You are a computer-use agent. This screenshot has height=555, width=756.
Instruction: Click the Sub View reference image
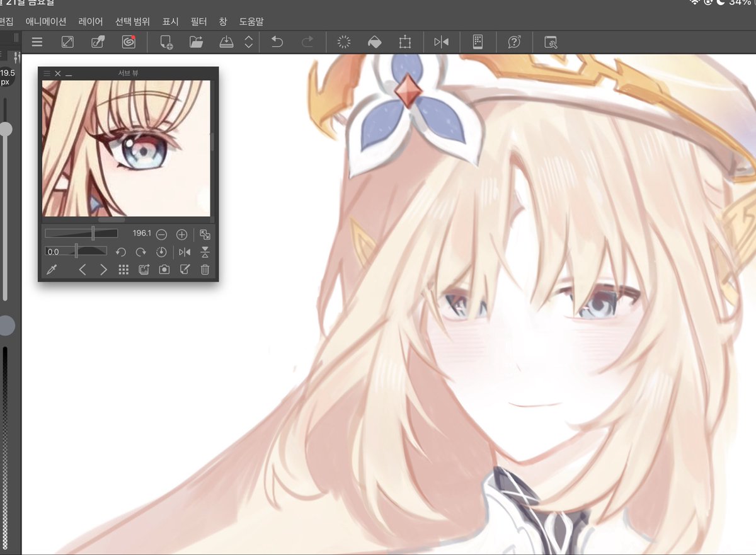(126, 148)
